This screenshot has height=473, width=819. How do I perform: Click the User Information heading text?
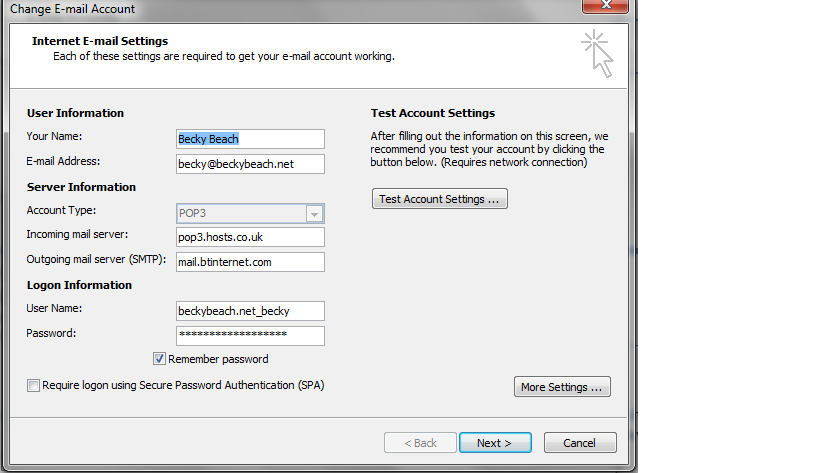point(75,113)
